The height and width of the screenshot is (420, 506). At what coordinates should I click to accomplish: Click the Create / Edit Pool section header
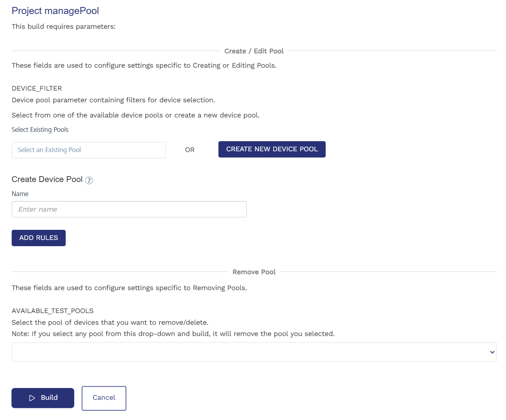(x=254, y=51)
